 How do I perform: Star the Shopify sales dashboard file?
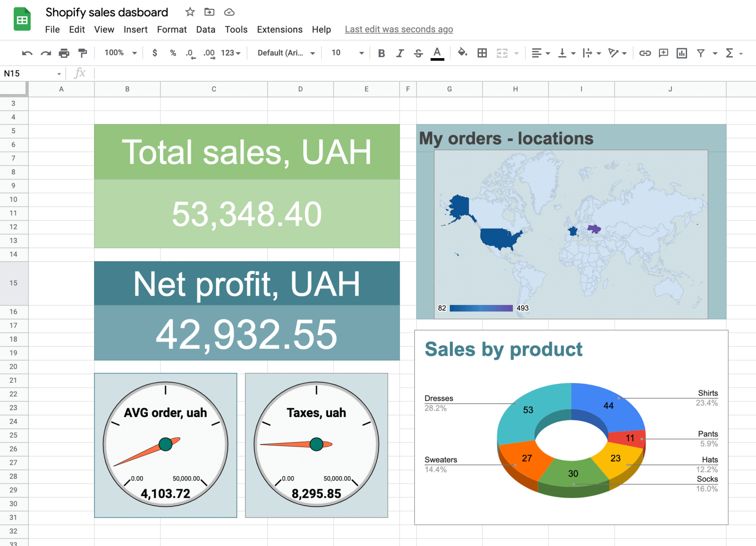[x=189, y=12]
